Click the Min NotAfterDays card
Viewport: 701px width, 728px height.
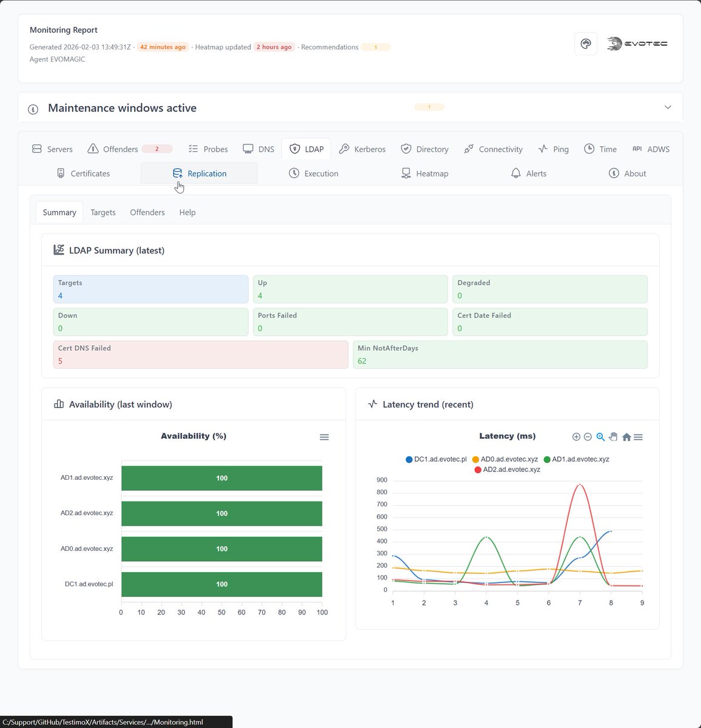(500, 354)
